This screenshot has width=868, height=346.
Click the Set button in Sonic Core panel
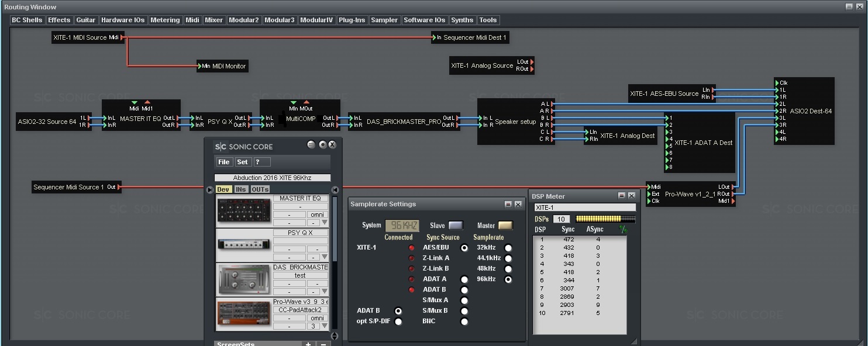(x=243, y=162)
